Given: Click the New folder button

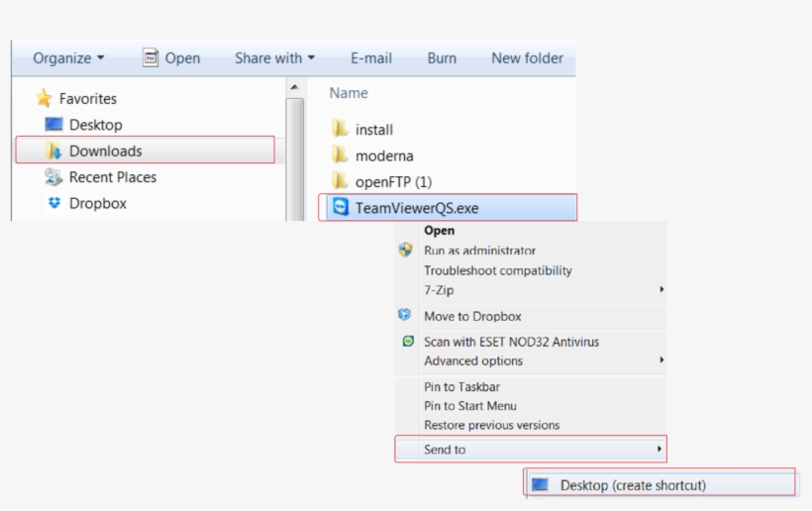Looking at the screenshot, I should tap(527, 58).
